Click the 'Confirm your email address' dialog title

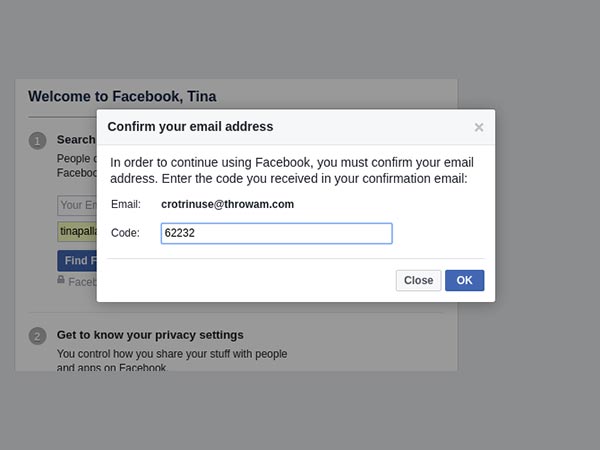(x=190, y=127)
